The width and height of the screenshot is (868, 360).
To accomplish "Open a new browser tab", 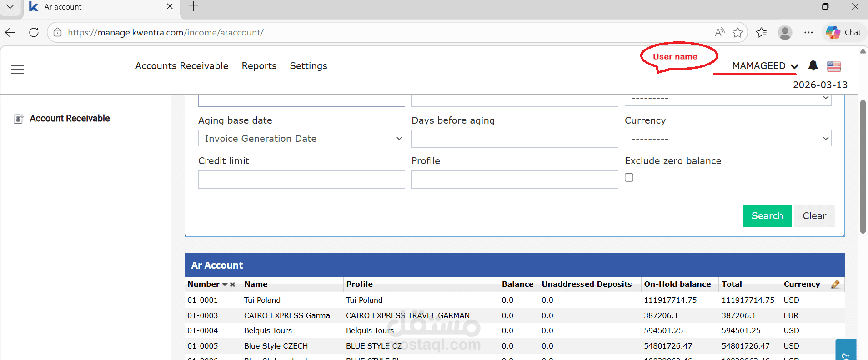I will pos(193,6).
